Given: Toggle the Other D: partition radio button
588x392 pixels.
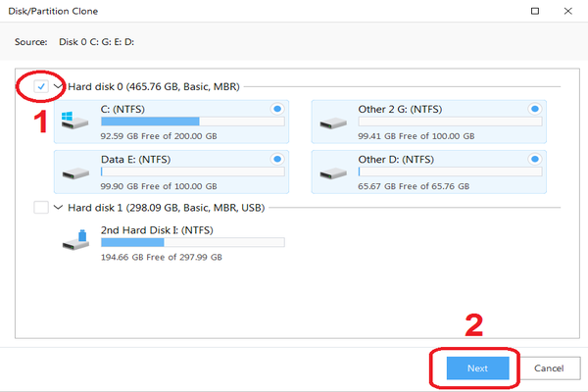Looking at the screenshot, I should (534, 158).
